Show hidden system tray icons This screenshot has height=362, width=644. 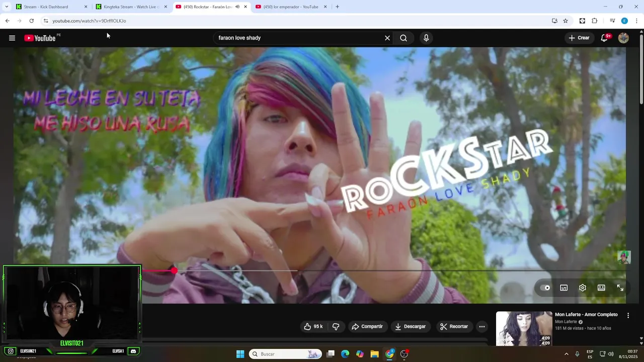(x=566, y=354)
